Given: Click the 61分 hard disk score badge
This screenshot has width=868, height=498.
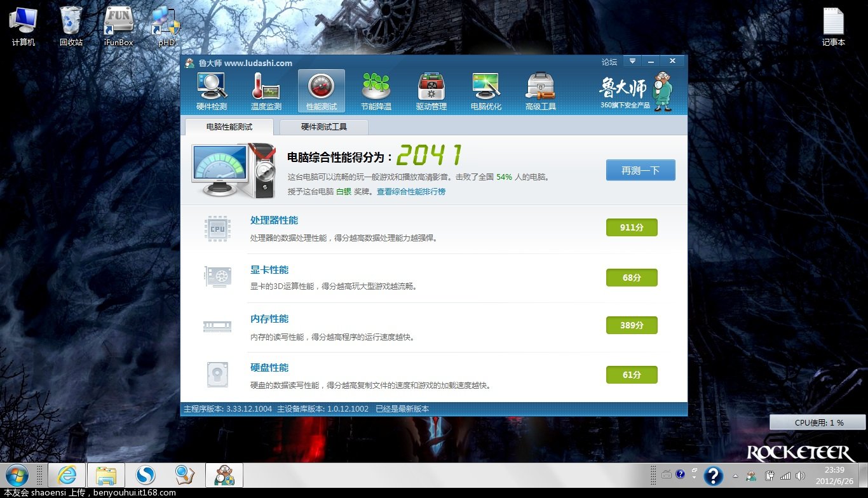Looking at the screenshot, I should (632, 375).
